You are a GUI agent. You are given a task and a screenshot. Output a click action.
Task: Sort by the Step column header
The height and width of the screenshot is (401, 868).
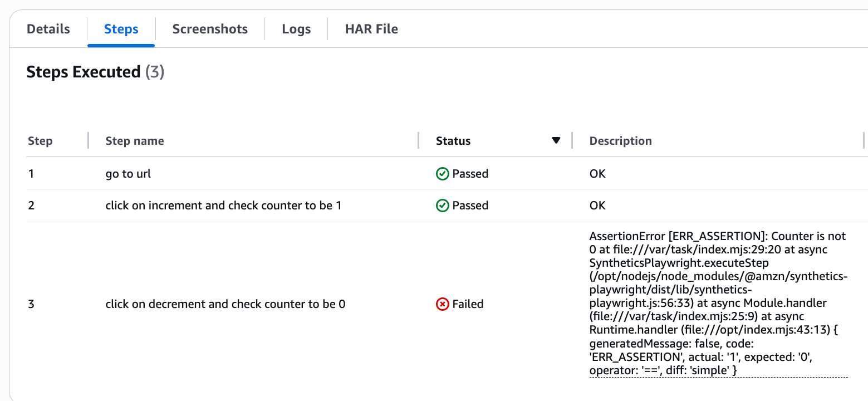tap(40, 141)
